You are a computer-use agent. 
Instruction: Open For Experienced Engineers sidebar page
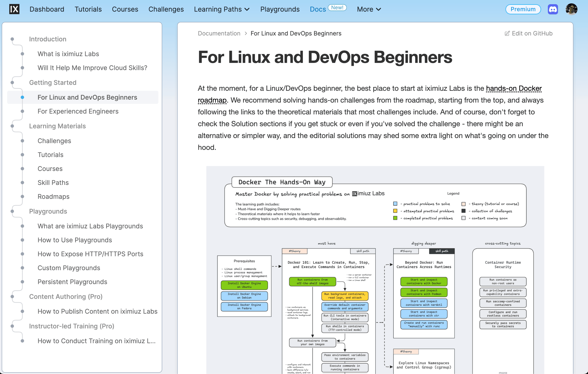pyautogui.click(x=78, y=111)
